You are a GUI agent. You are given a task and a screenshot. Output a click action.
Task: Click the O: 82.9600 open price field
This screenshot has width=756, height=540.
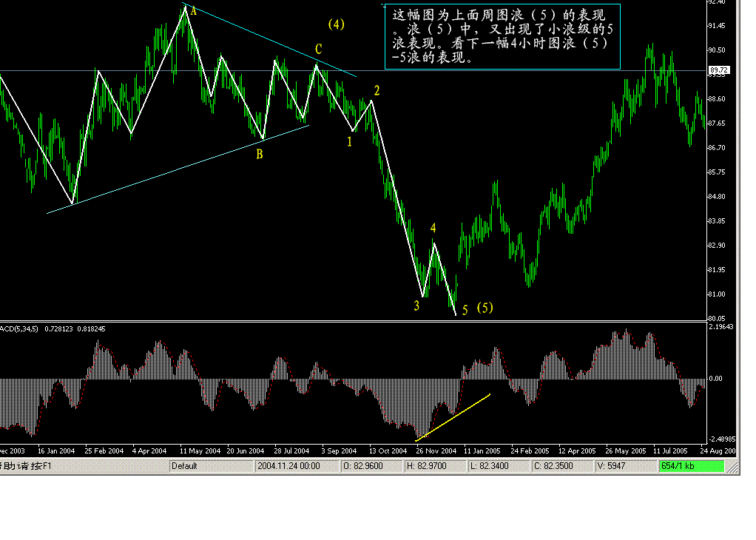tap(372, 466)
